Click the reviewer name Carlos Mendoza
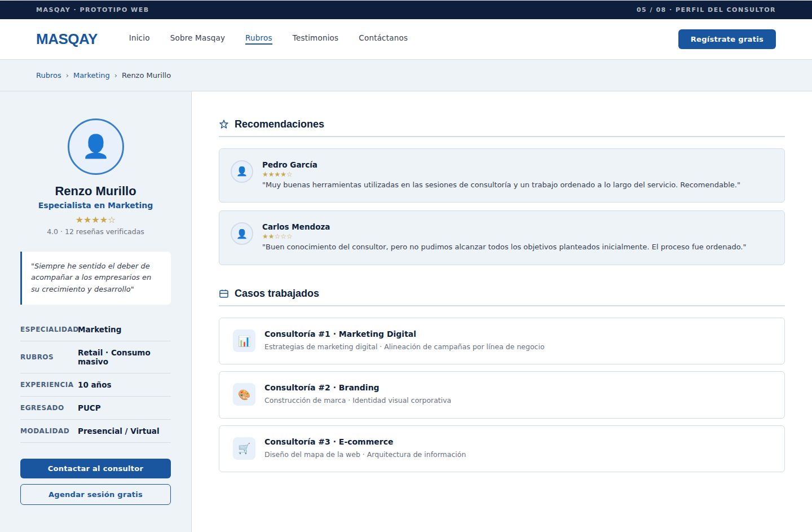 [x=296, y=227]
